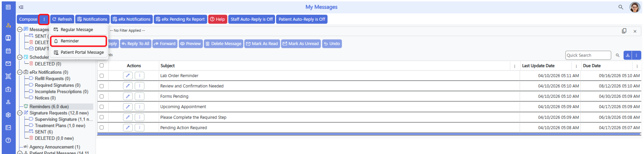
Task: Choose Reminder from the compose menu
Action: click(x=78, y=41)
